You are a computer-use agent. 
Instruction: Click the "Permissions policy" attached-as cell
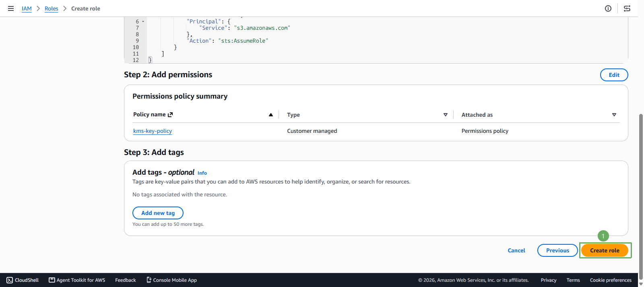pos(485,131)
